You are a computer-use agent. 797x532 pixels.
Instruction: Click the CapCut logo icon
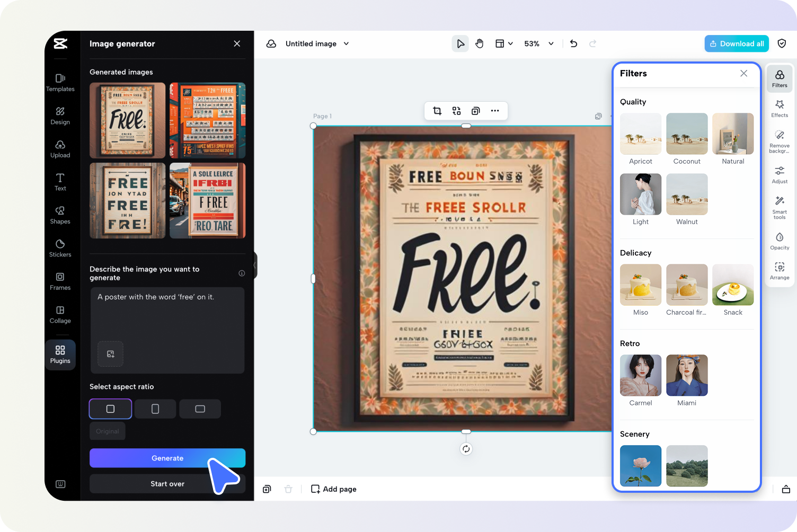coord(60,43)
